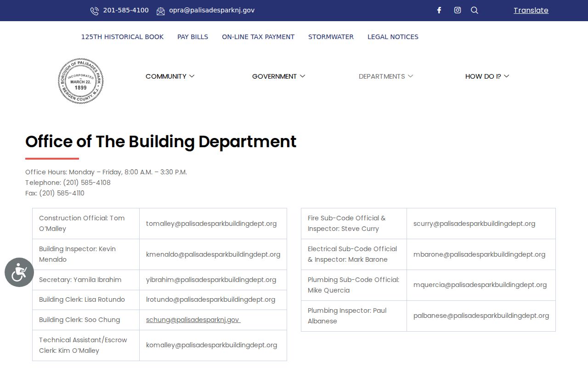Image resolution: width=588 pixels, height=368 pixels.
Task: Open the Instagram icon link
Action: click(458, 10)
